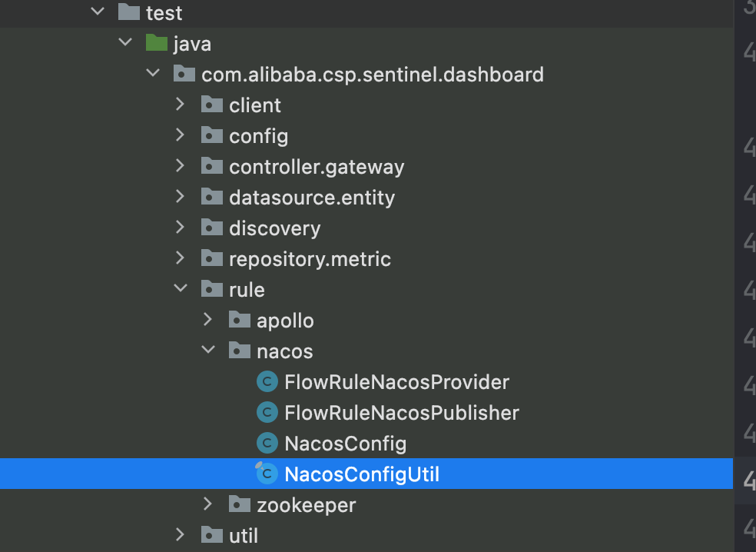The image size is (756, 552).
Task: Collapse com.alibaba.csp.sentinel.dashboard package chevron
Action: click(153, 73)
